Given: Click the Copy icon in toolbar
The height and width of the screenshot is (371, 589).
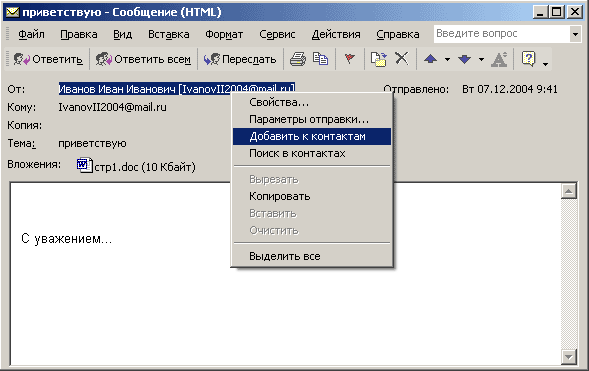Looking at the screenshot, I should [x=320, y=59].
